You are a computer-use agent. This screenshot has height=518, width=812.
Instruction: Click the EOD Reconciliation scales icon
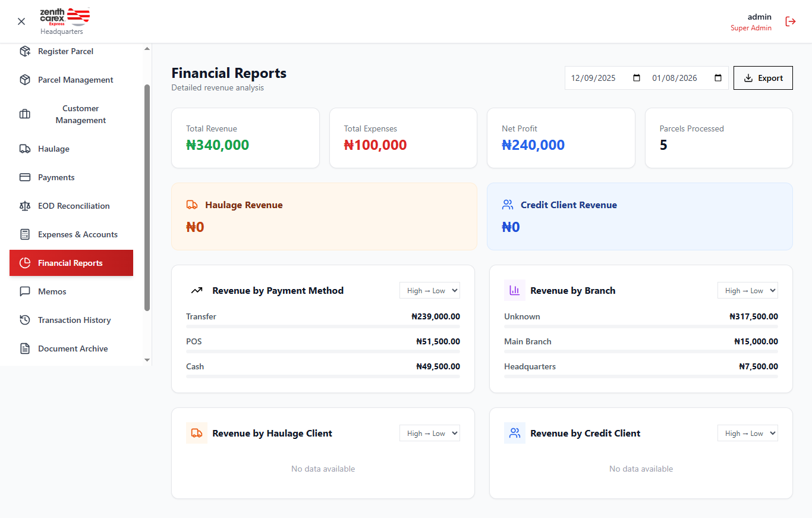pos(25,206)
